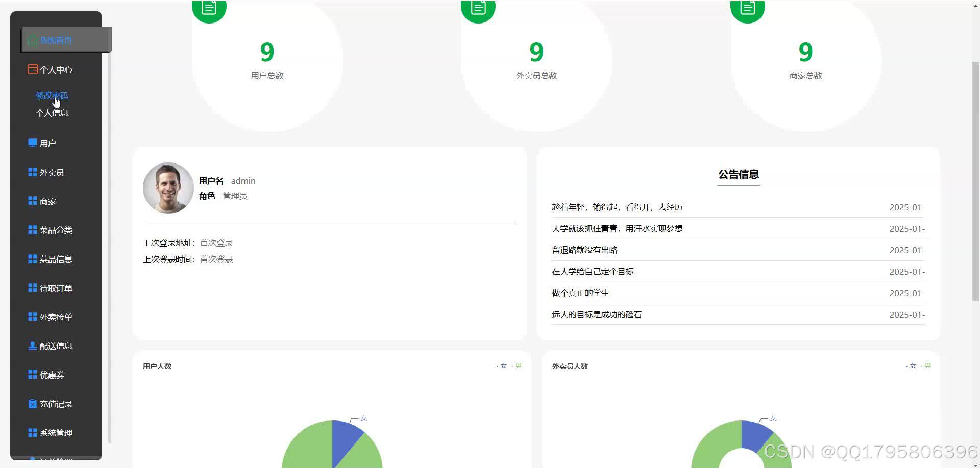Image resolution: width=980 pixels, height=468 pixels.
Task: Open the 待取订单 sidebar icon
Action: coord(32,288)
